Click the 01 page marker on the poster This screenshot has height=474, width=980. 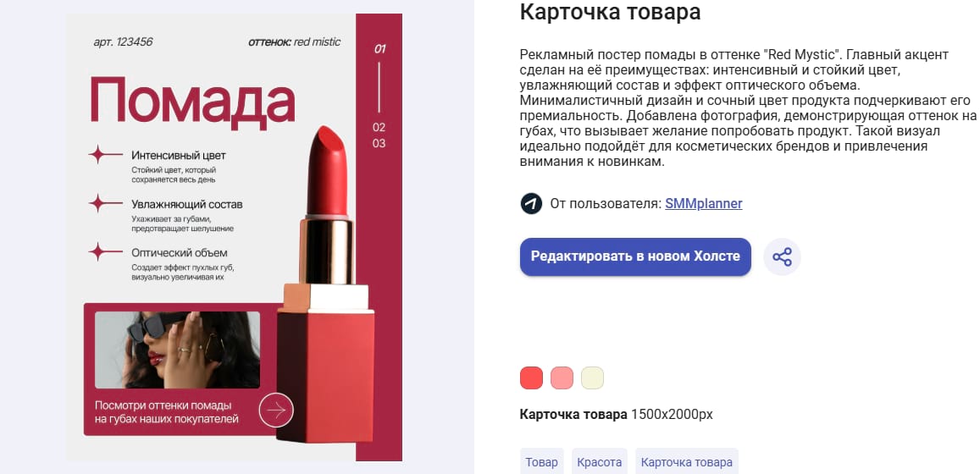379,48
